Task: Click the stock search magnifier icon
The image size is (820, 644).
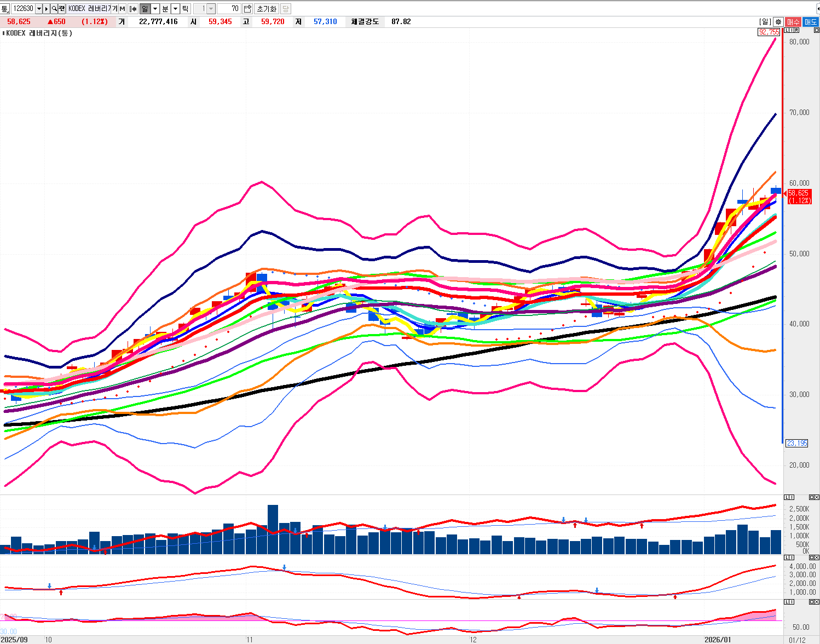Action: pos(54,9)
